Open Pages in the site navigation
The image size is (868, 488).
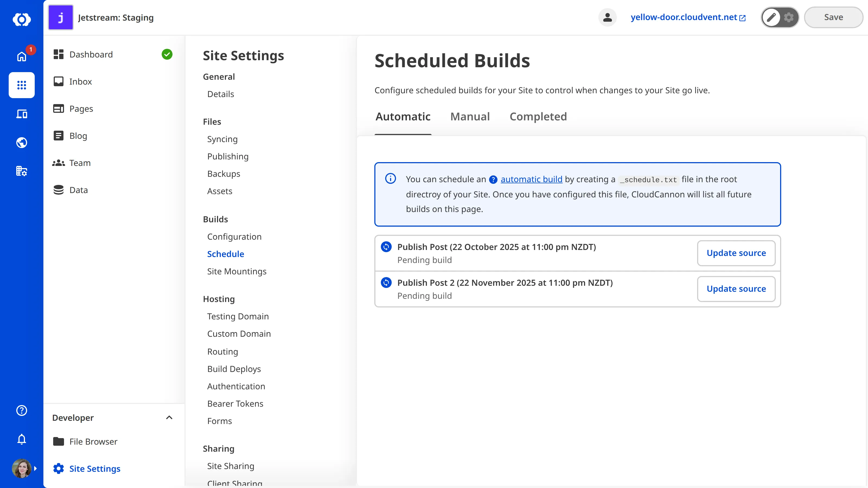coord(73,109)
